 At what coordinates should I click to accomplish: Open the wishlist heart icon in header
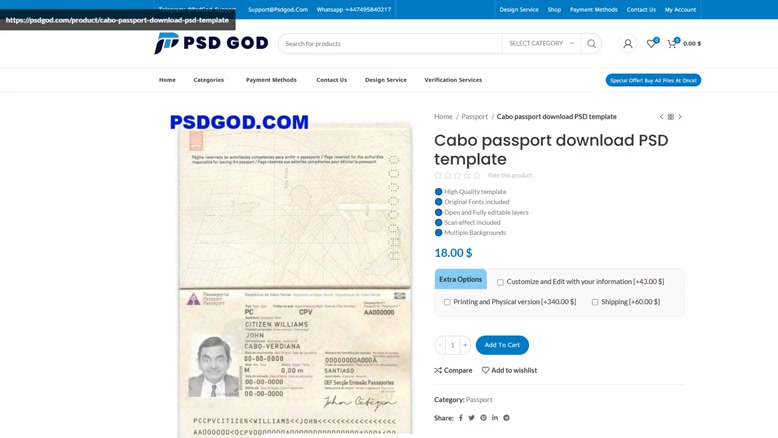tap(651, 44)
